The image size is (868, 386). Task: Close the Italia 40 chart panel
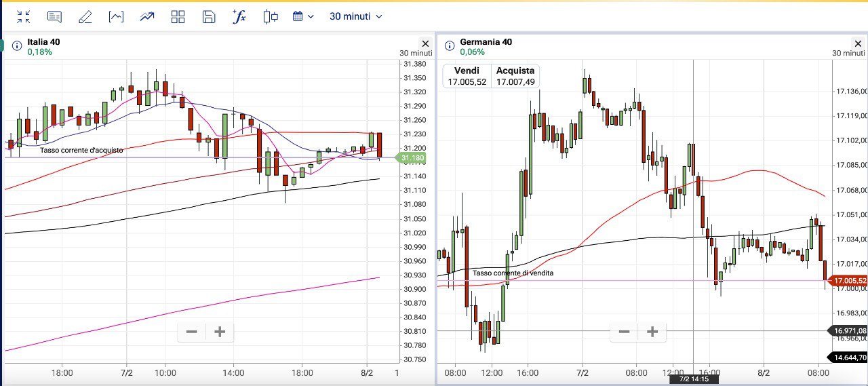pos(425,43)
